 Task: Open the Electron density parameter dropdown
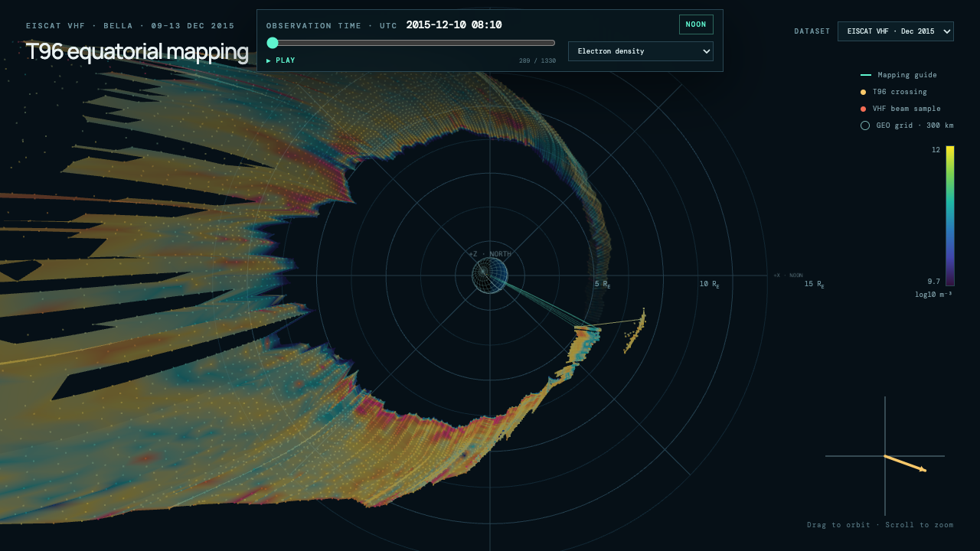tap(641, 51)
